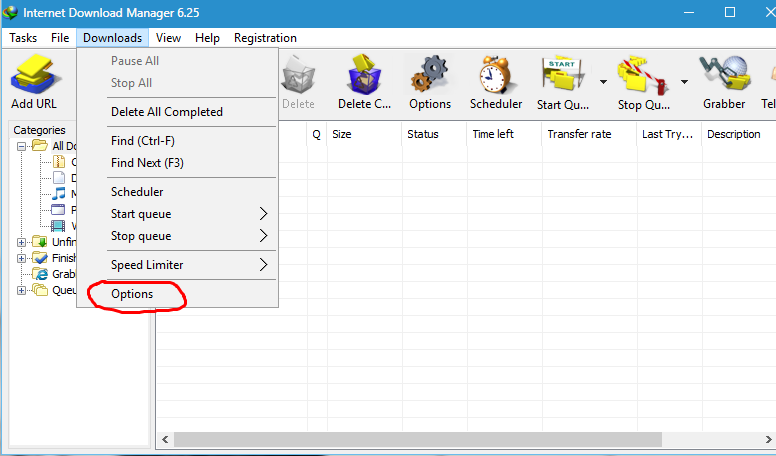Click the IDM logo in title bar

[x=10, y=12]
